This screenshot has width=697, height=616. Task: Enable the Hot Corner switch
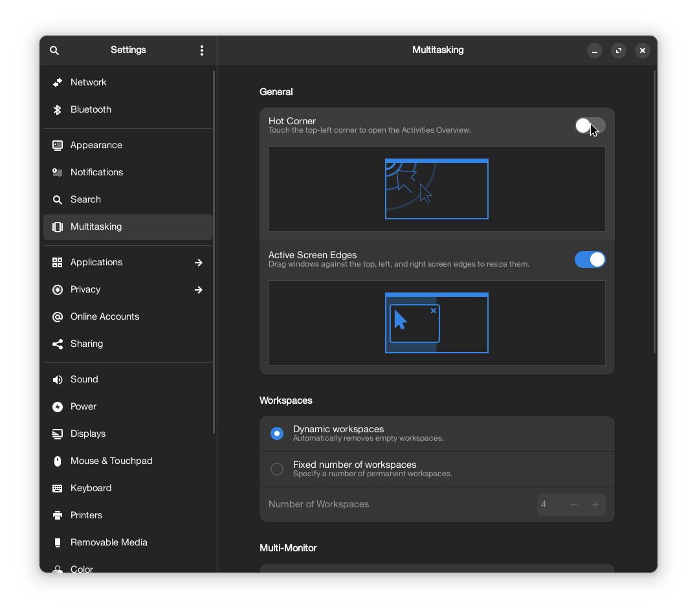[x=590, y=126]
